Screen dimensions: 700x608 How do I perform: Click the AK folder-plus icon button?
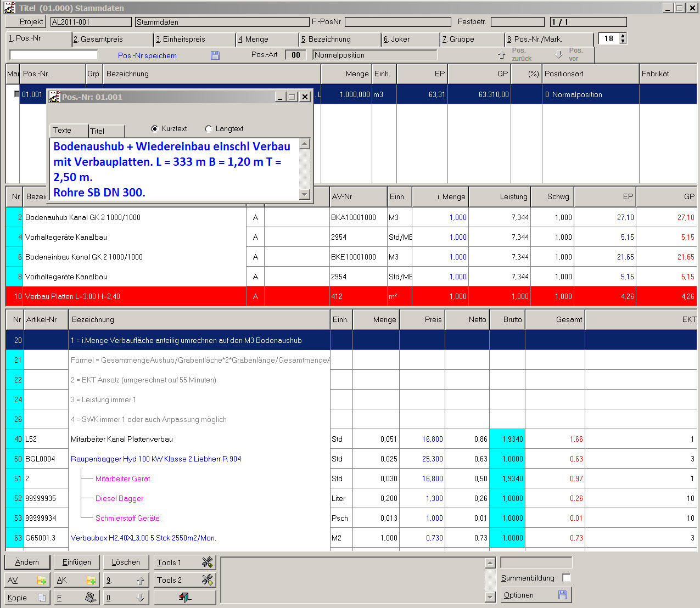(91, 580)
